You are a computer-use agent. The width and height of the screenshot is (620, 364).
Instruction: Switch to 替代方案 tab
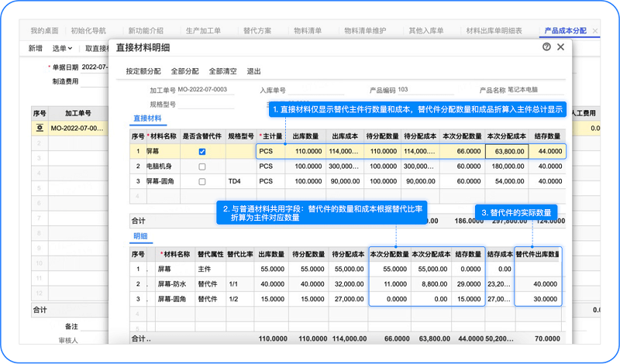257,30
